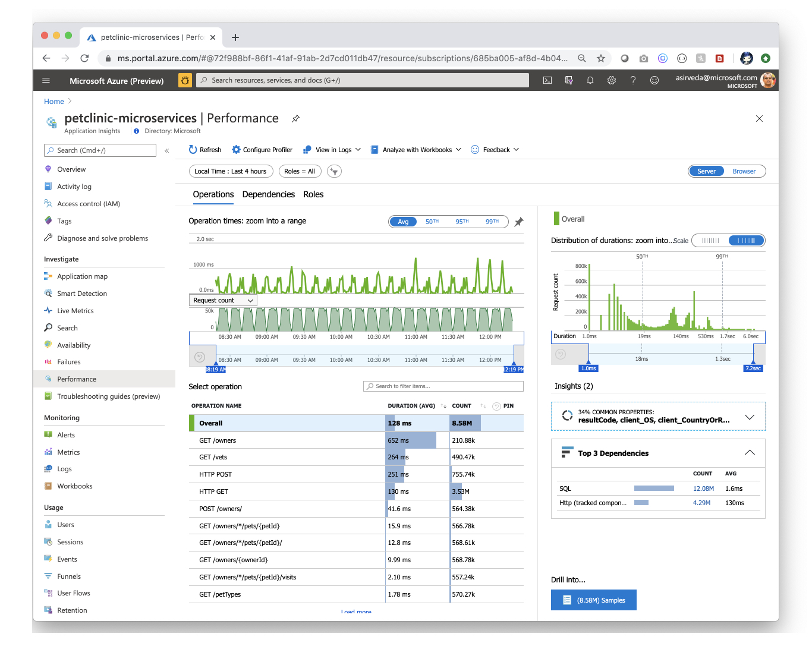812x665 pixels.
Task: Open Live Metrics in the sidebar
Action: click(x=75, y=311)
